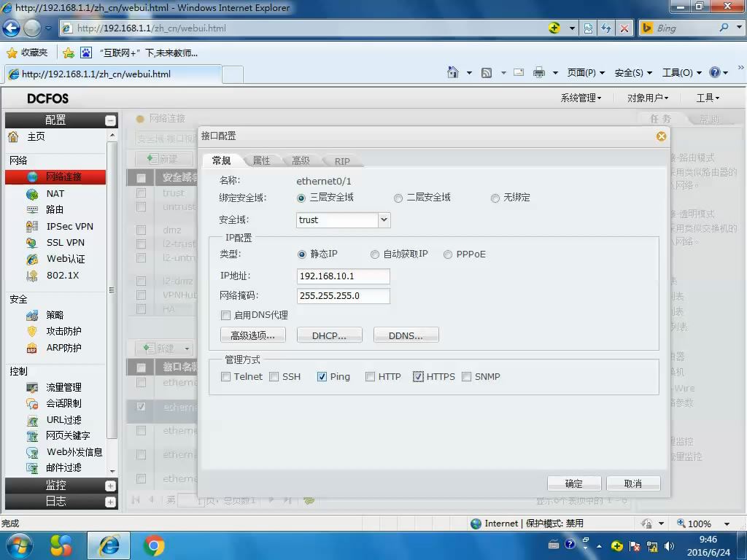Image resolution: width=747 pixels, height=560 pixels.
Task: Switch to the 属性 tab
Action: click(x=261, y=161)
